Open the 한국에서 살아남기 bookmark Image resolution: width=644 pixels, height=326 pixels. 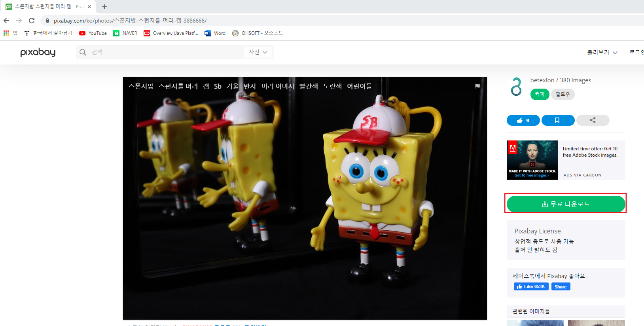48,33
